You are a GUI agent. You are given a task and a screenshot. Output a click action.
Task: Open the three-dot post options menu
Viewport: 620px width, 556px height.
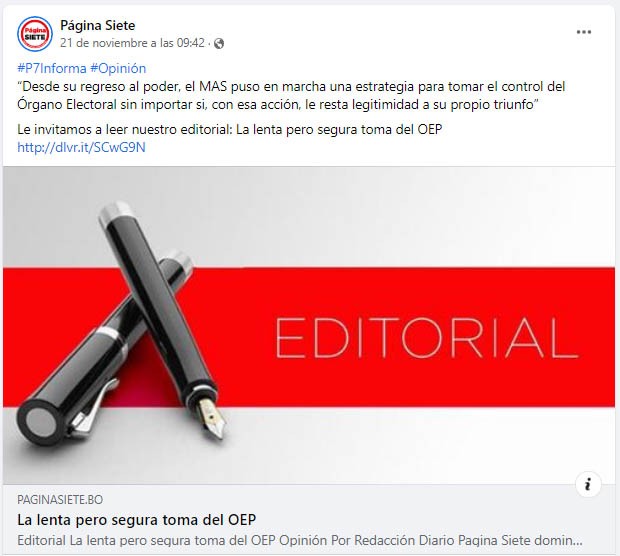584,32
